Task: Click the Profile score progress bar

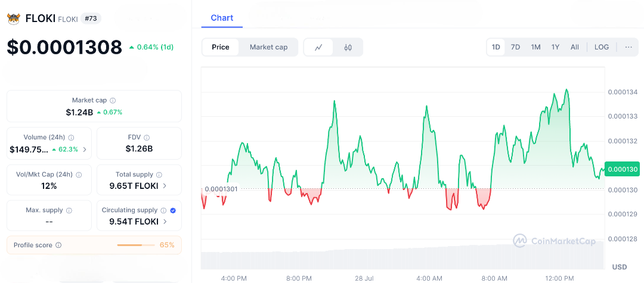Action: [x=135, y=245]
